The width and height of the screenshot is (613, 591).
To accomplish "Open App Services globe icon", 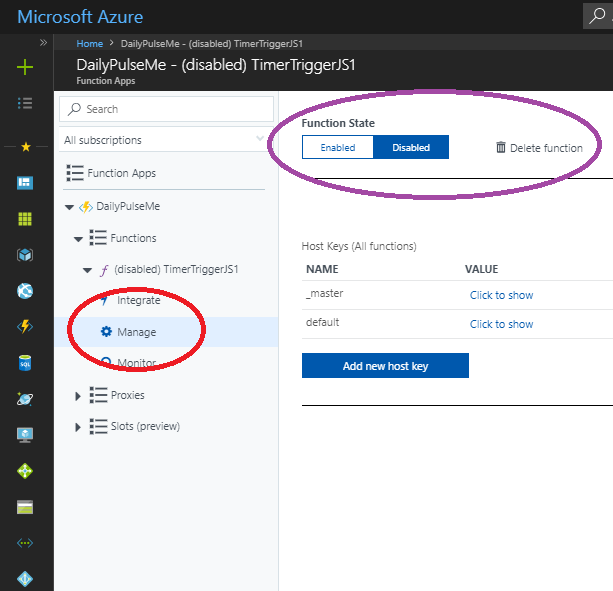I will [25, 291].
